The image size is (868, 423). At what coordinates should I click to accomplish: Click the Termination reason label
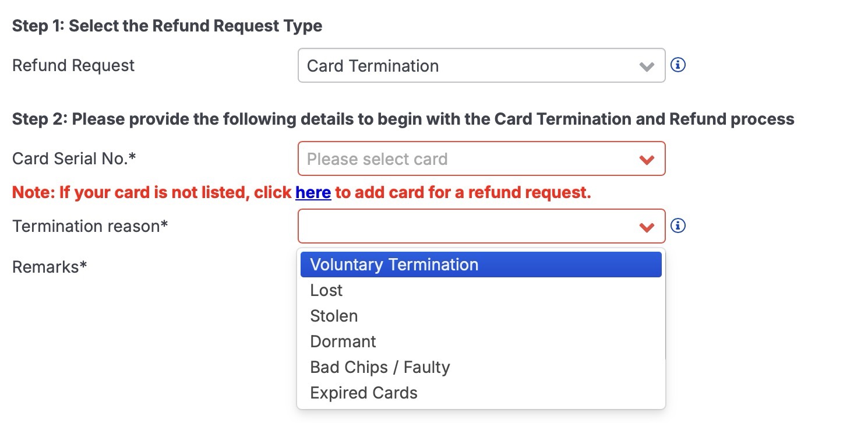tap(90, 226)
